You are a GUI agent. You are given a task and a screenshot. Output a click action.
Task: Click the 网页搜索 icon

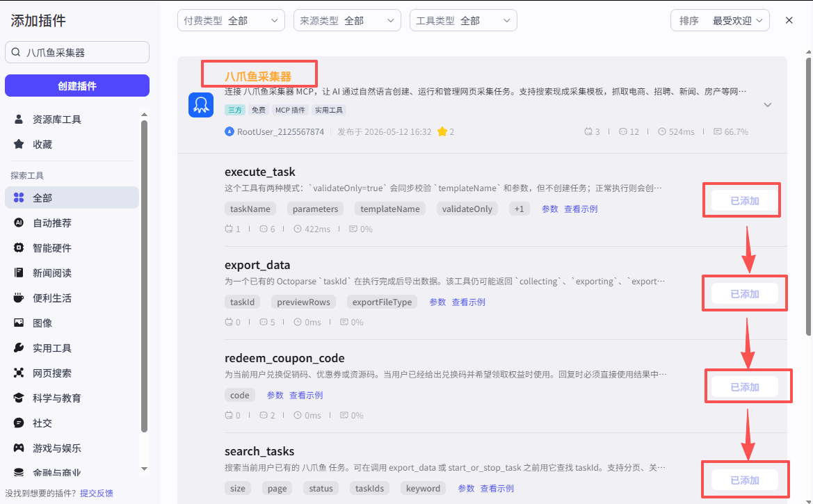point(19,373)
